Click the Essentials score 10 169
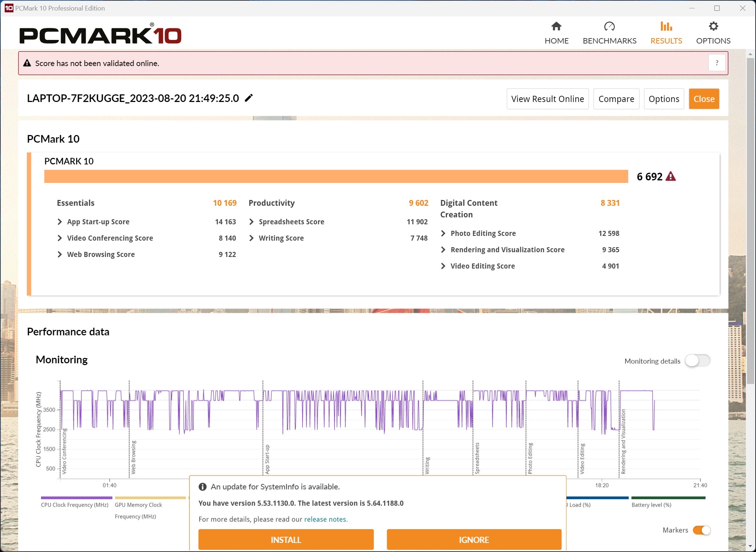Screen dimensions: 756x552 [225, 203]
